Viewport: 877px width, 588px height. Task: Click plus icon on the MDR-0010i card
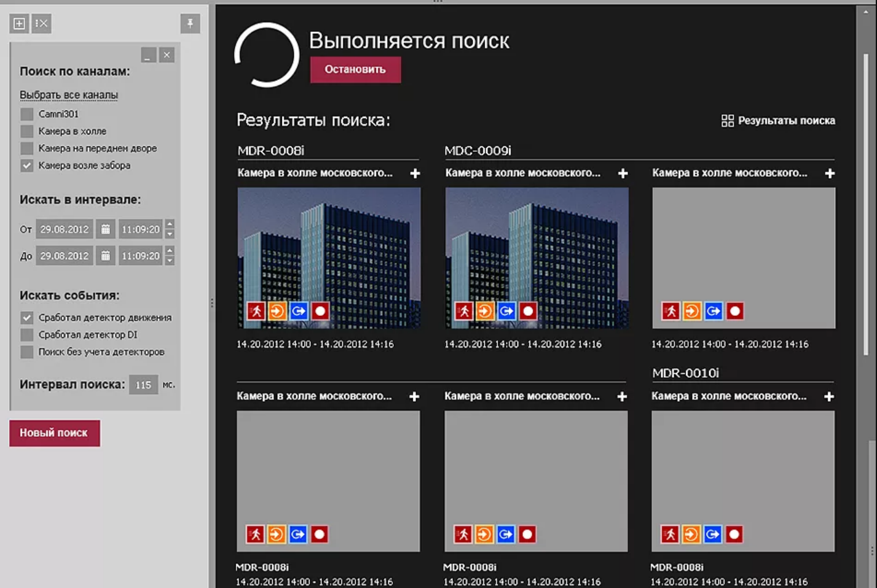tap(830, 396)
